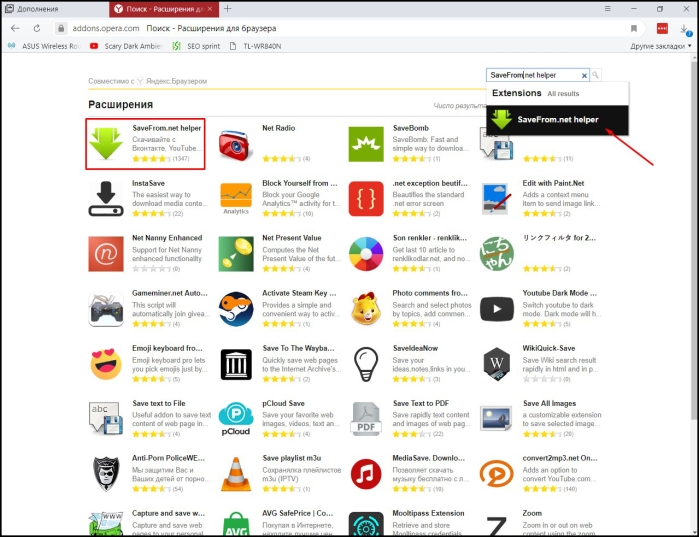Close the Поиск - Расширения tab

tap(210, 9)
